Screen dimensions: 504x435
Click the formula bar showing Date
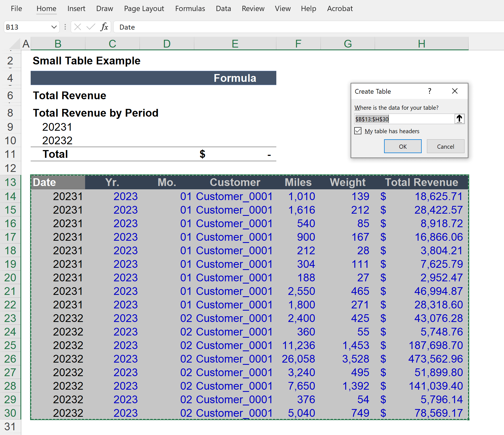click(x=309, y=27)
